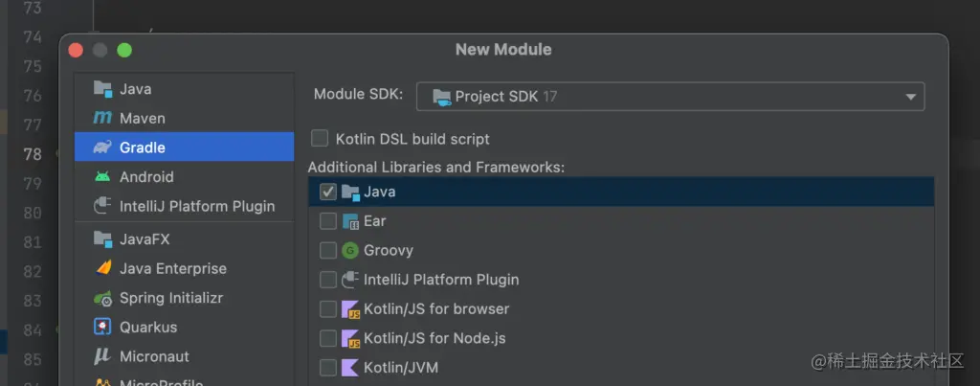Enable Kotlin DSL build script checkbox

[x=320, y=138]
